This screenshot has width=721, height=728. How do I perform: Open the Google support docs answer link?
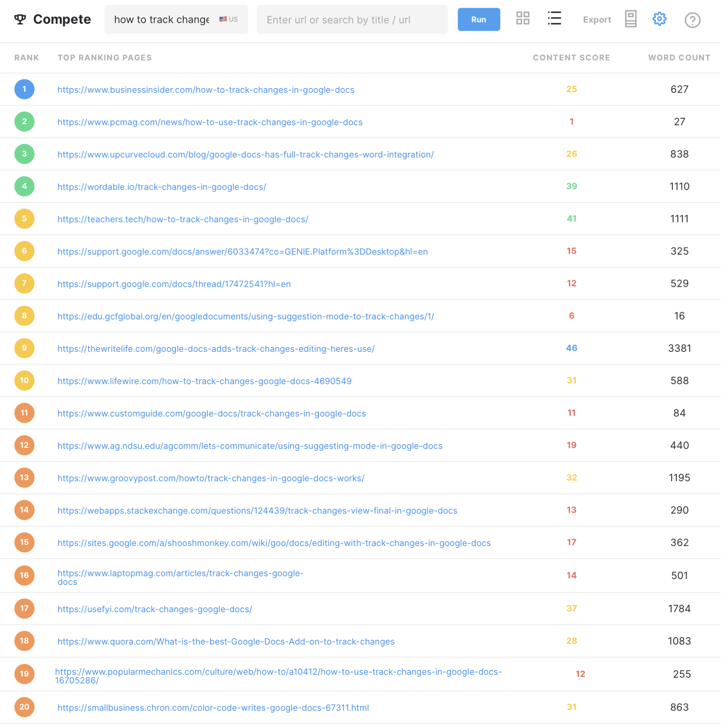pyautogui.click(x=242, y=251)
